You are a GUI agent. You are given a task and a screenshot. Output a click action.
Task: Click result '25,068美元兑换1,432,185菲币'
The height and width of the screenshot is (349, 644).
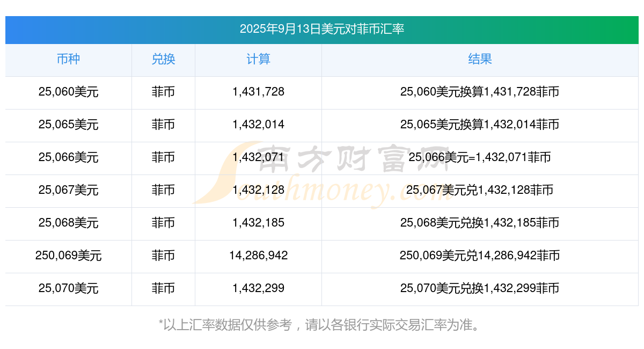click(480, 223)
